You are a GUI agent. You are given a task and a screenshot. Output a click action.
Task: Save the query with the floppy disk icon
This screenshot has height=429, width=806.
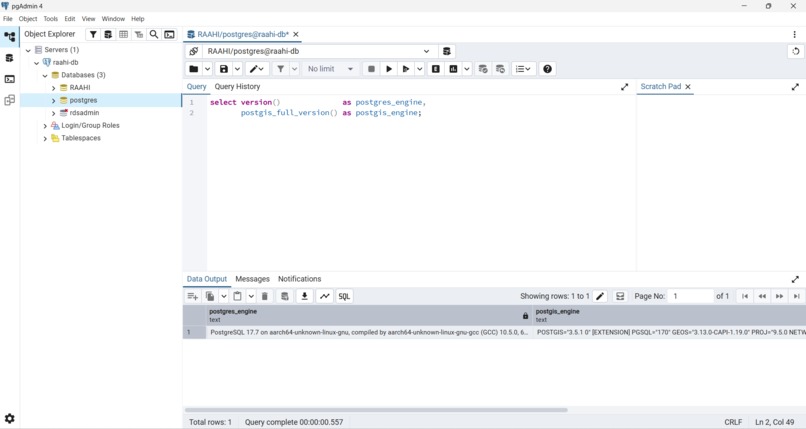pos(224,69)
